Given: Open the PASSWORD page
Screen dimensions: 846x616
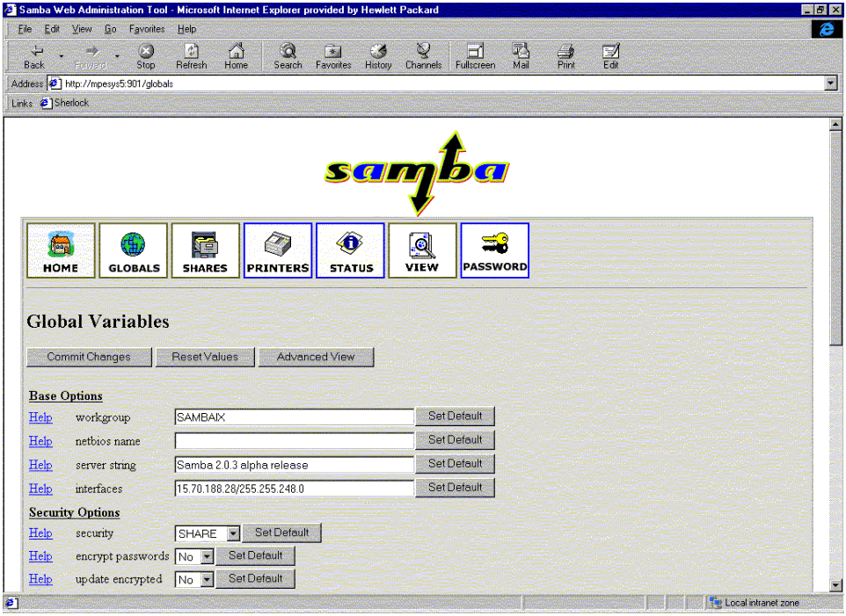Looking at the screenshot, I should 495,250.
